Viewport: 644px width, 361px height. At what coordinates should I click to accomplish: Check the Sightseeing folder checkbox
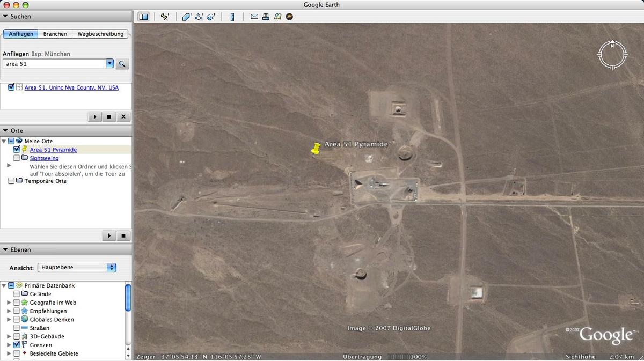(17, 158)
